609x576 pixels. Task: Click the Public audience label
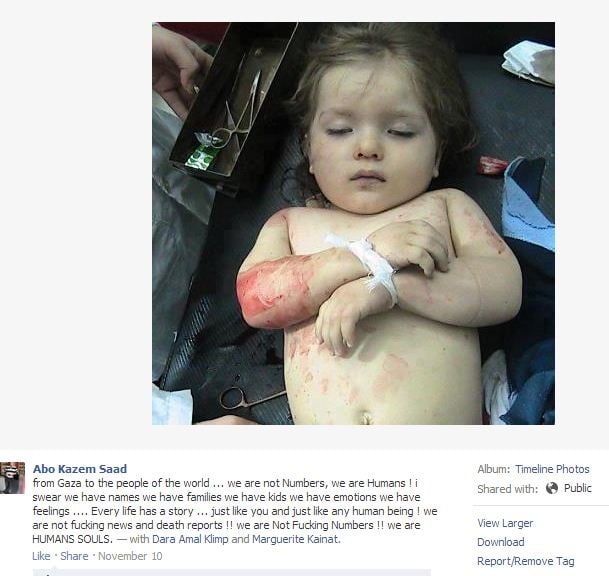pos(578,488)
